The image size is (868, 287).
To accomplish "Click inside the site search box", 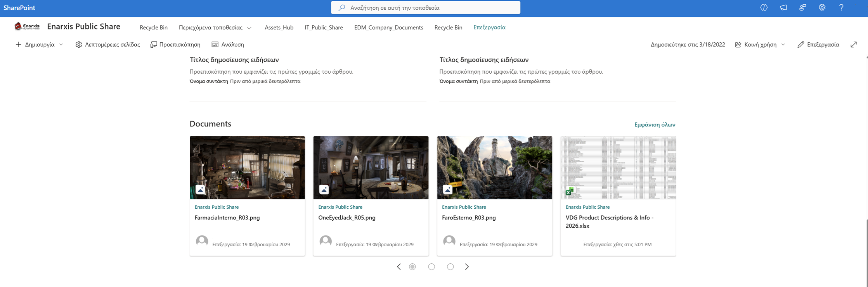I will pos(425,8).
